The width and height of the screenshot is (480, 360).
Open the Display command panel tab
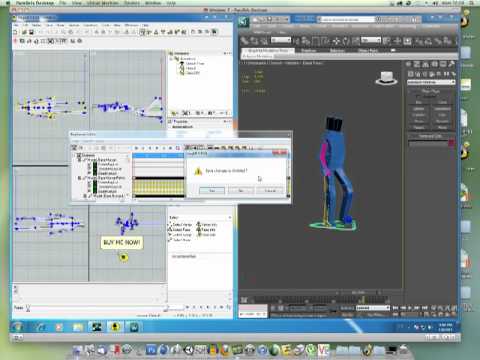[443, 64]
